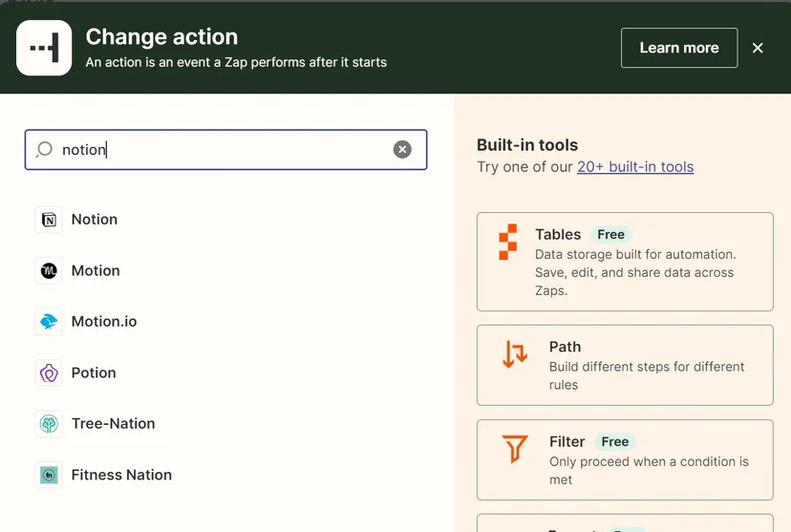Image resolution: width=791 pixels, height=532 pixels.
Task: Select Notion from search results
Action: (x=95, y=220)
